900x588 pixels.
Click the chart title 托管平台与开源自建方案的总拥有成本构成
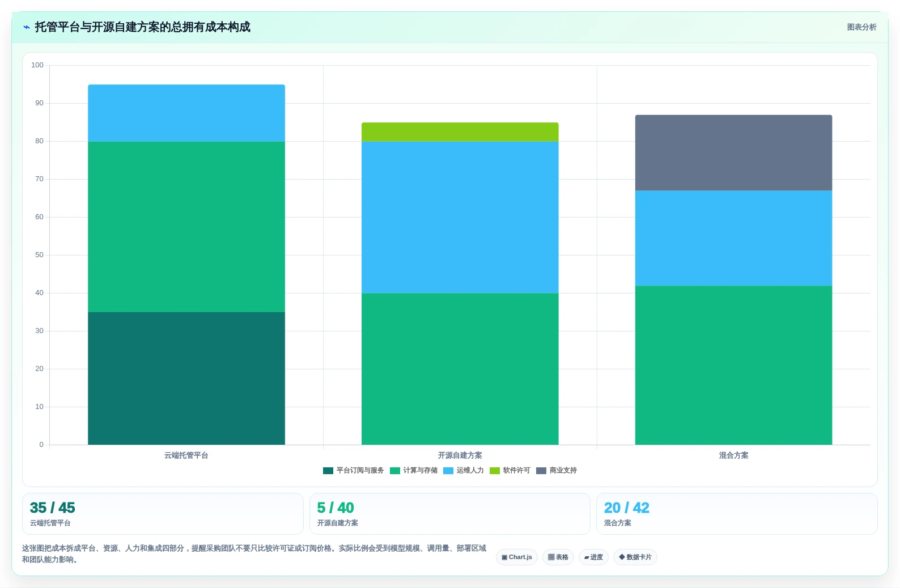[142, 27]
